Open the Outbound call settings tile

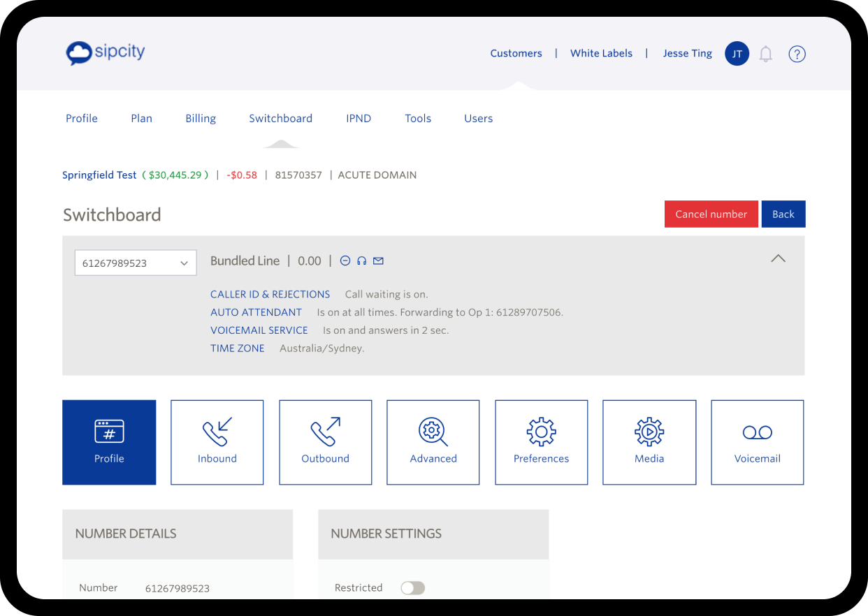[325, 442]
